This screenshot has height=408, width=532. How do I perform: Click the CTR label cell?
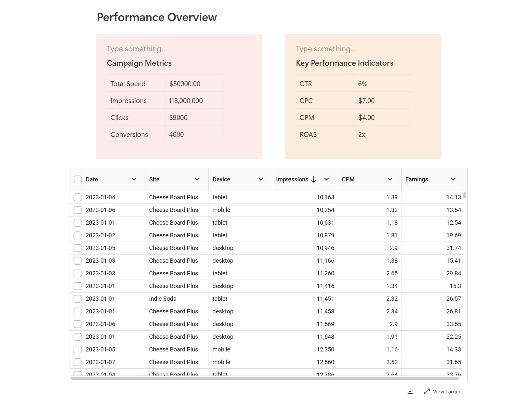point(325,84)
